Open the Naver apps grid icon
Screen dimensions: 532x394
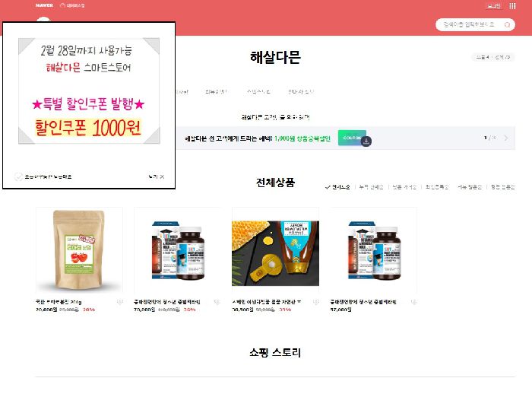coord(512,6)
